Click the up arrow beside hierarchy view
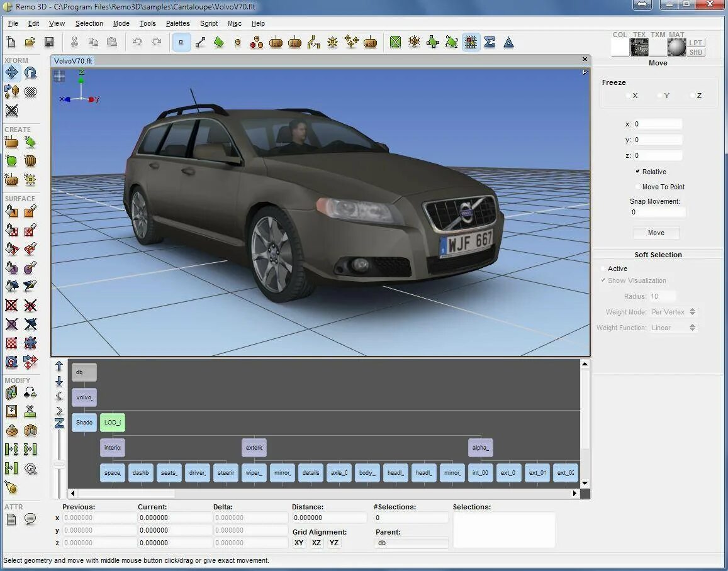 tap(59, 366)
